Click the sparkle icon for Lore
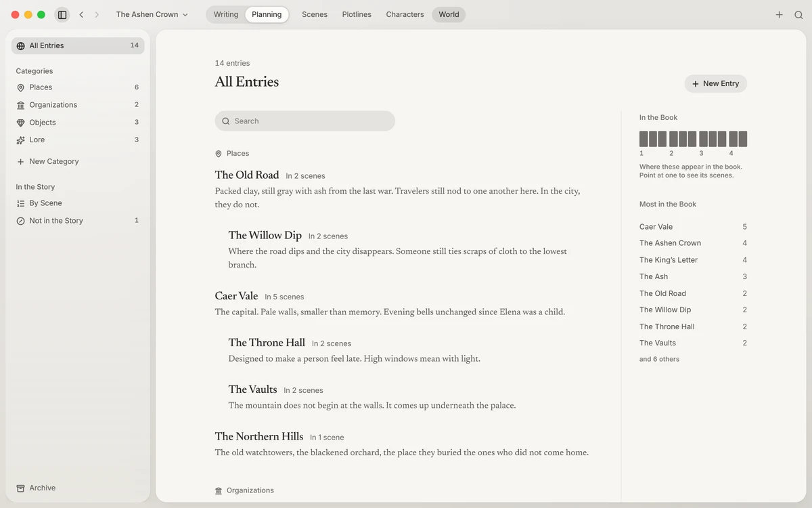The width and height of the screenshot is (812, 508). tap(21, 140)
